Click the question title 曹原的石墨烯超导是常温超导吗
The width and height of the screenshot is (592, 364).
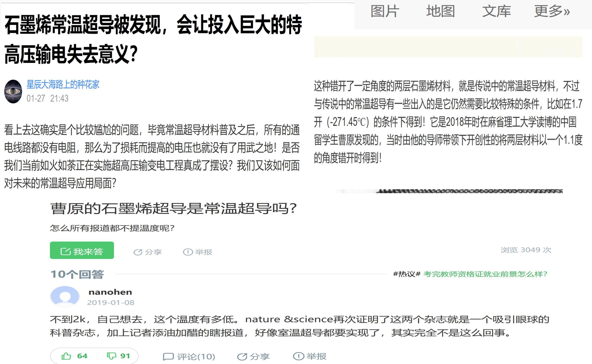pyautogui.click(x=174, y=209)
